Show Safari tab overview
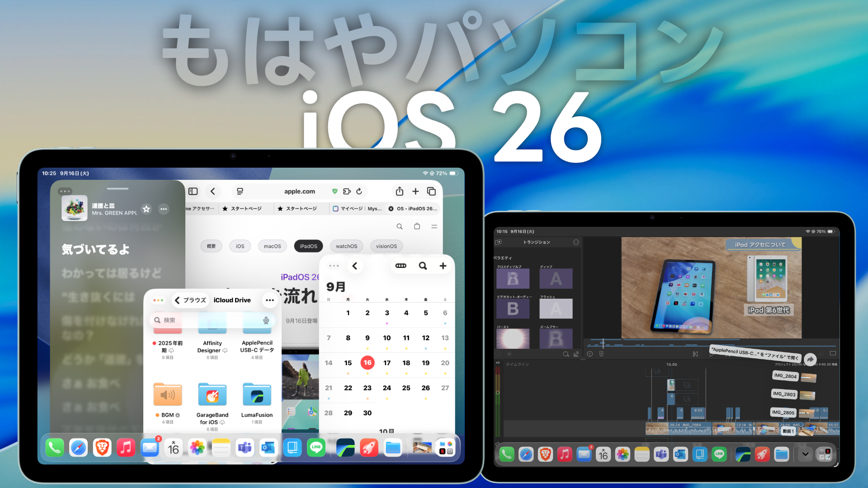The width and height of the screenshot is (868, 488). (431, 191)
